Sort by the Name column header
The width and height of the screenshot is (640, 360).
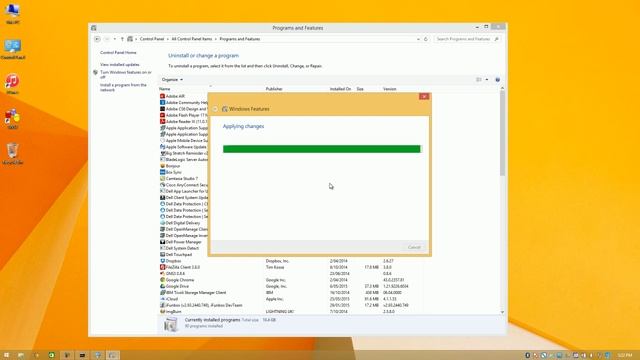click(164, 89)
